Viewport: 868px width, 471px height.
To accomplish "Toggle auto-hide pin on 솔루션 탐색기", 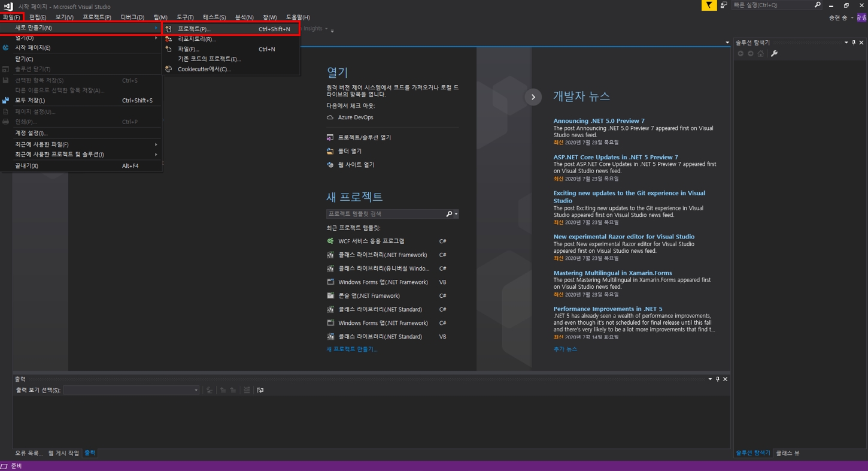I will (x=854, y=43).
